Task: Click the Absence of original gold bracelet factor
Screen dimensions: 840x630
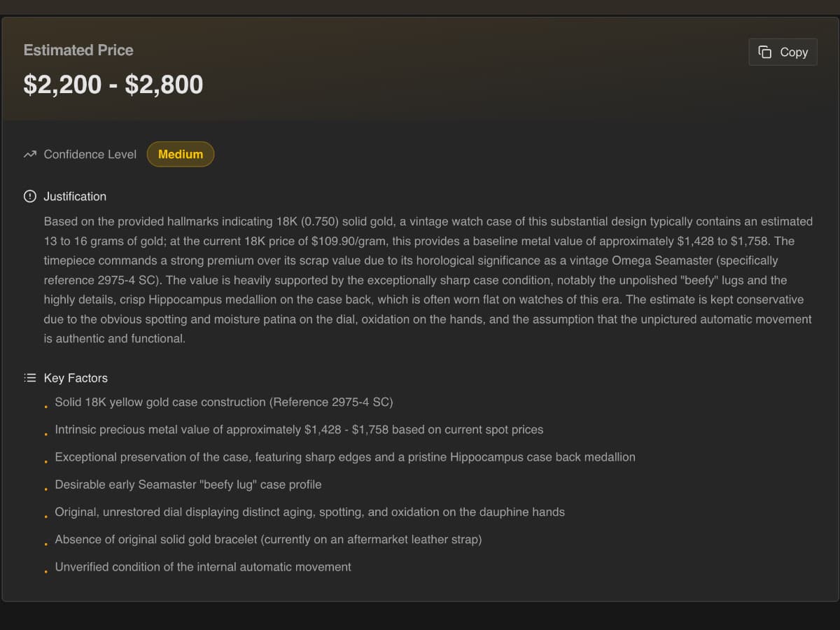Action: click(268, 540)
